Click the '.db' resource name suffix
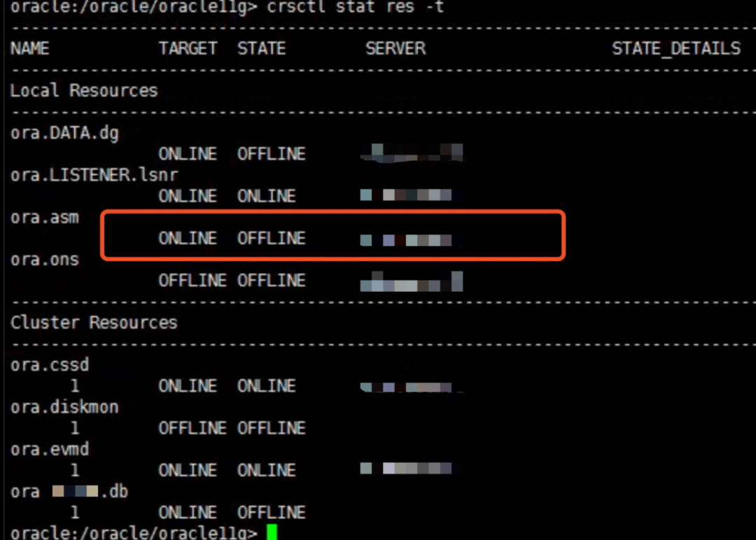Image resolution: width=756 pixels, height=540 pixels. (114, 492)
